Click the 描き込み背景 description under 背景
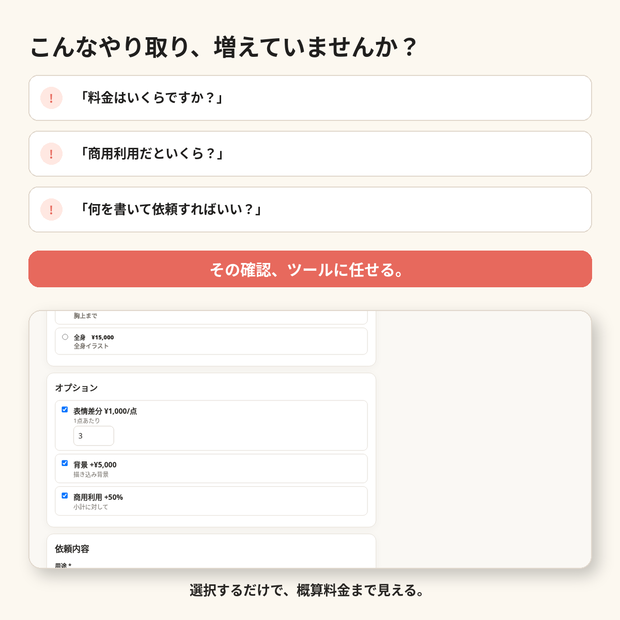Viewport: 620px width, 620px height. 91,474
